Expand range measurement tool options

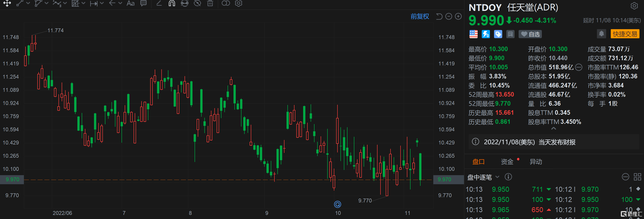[x=102, y=3]
